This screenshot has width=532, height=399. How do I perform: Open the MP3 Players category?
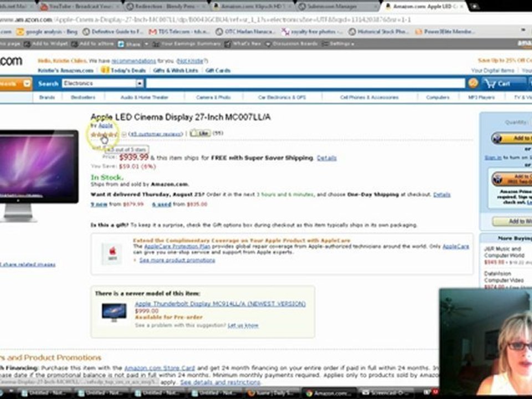tap(481, 98)
